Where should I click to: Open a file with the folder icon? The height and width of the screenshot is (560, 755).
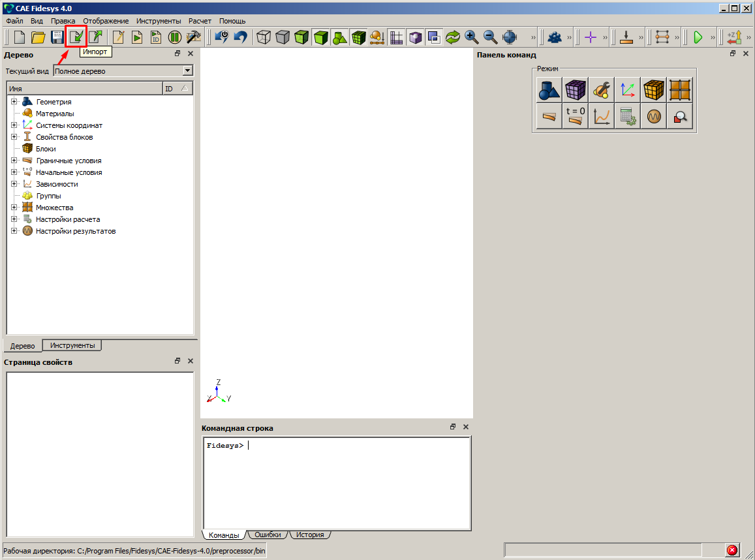tap(38, 37)
